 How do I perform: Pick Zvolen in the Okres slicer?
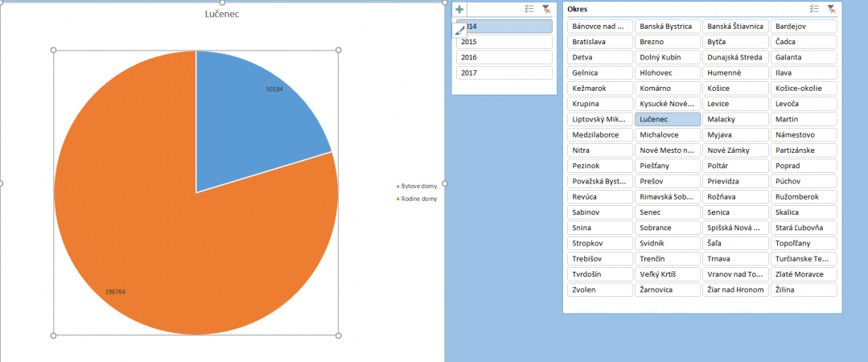coord(600,290)
